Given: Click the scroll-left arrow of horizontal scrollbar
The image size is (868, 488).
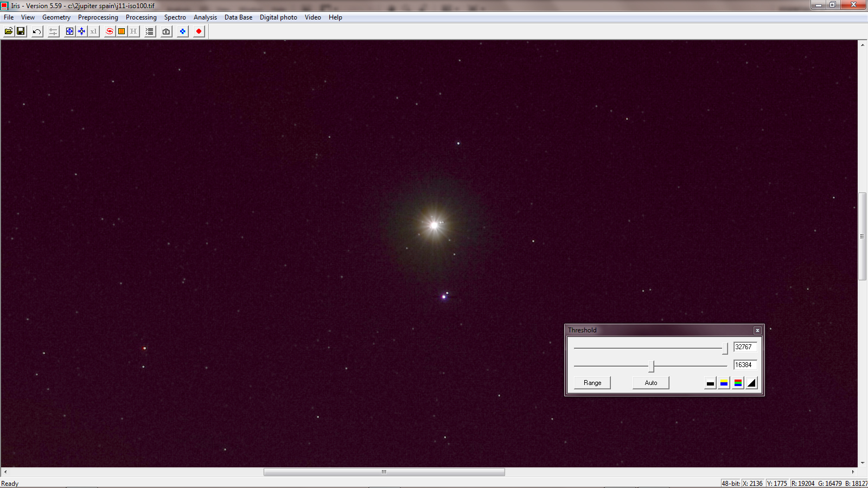Looking at the screenshot, I should coord(5,472).
